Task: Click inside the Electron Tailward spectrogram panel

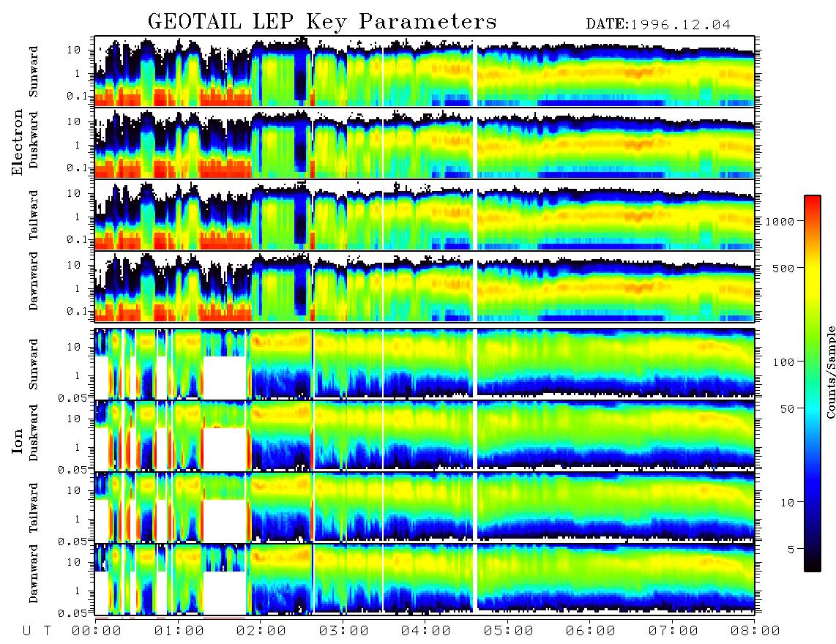Action: (425, 215)
